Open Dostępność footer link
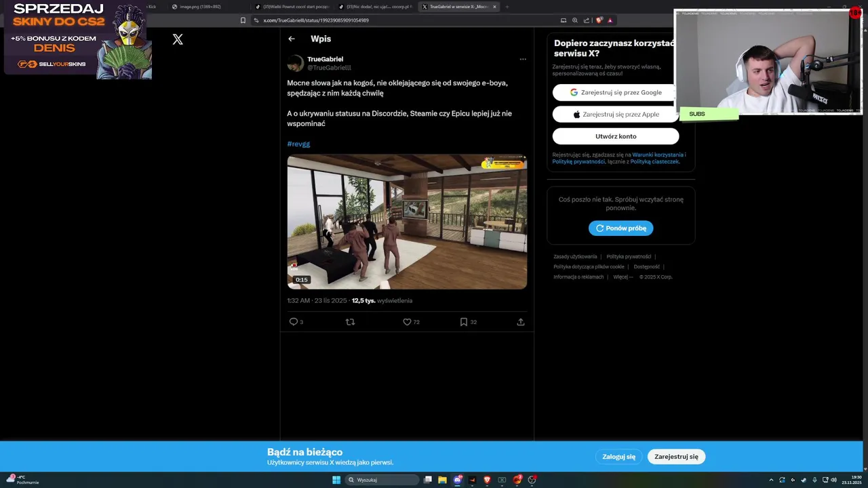The height and width of the screenshot is (488, 868). [647, 267]
